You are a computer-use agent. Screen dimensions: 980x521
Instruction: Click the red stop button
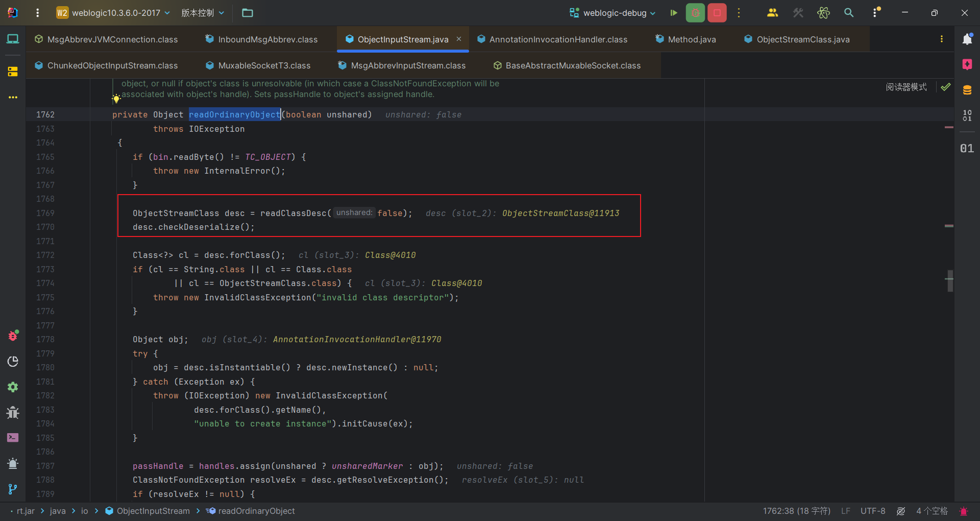coord(717,13)
